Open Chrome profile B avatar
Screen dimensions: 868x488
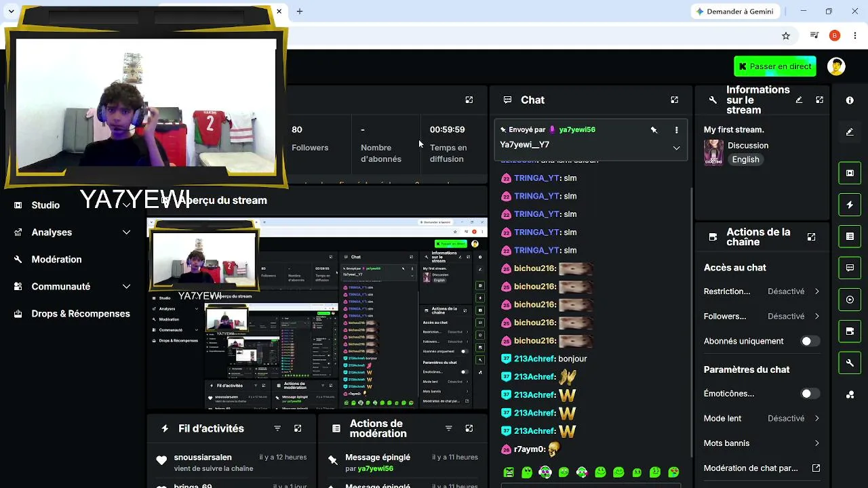(x=835, y=35)
